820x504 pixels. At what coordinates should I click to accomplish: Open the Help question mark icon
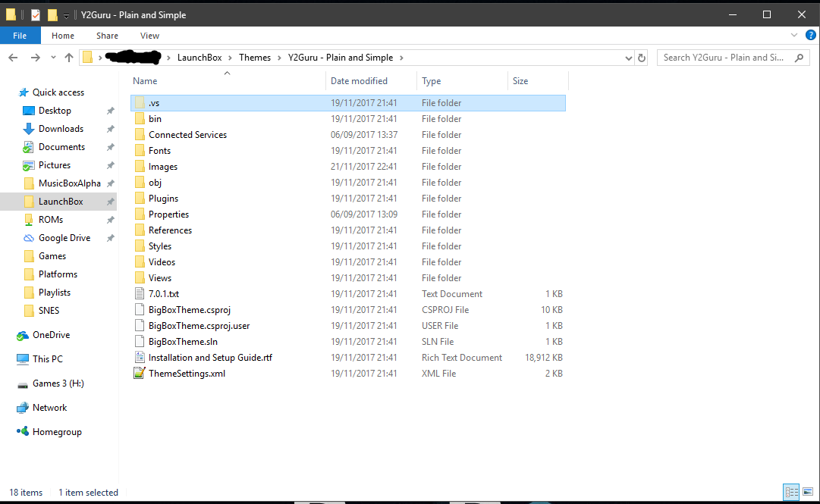pos(811,35)
